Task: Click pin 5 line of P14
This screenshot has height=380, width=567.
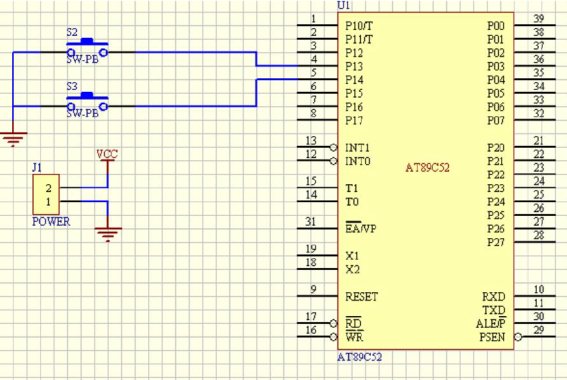Action: click(x=317, y=79)
